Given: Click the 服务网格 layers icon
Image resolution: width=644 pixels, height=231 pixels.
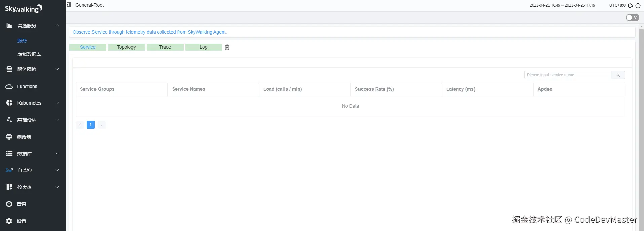Looking at the screenshot, I should tap(9, 69).
